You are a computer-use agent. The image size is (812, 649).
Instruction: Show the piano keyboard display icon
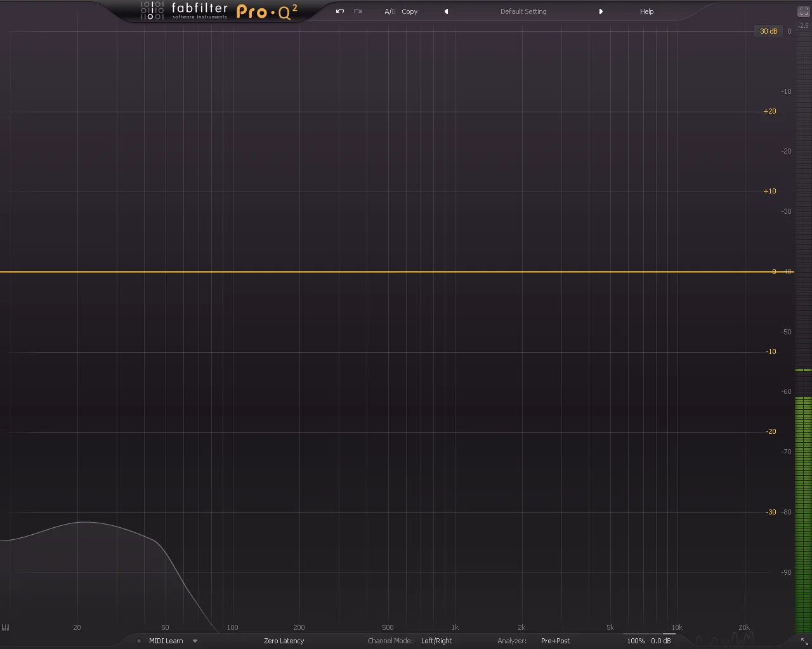pyautogui.click(x=6, y=627)
